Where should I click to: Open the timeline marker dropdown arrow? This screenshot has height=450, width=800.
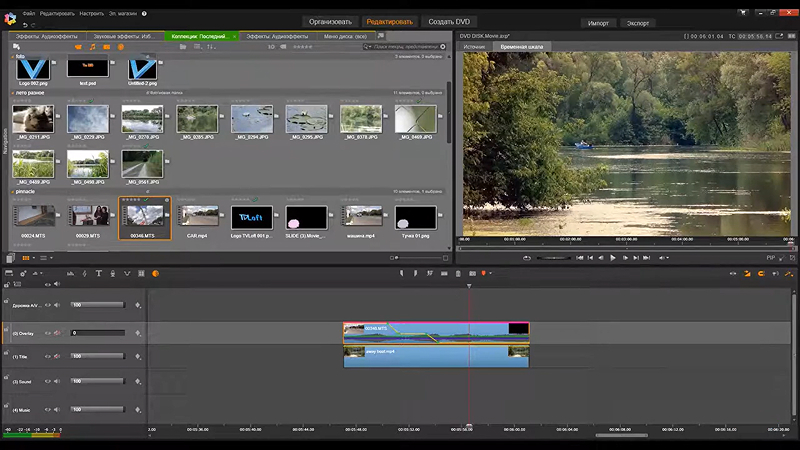pyautogui.click(x=490, y=273)
